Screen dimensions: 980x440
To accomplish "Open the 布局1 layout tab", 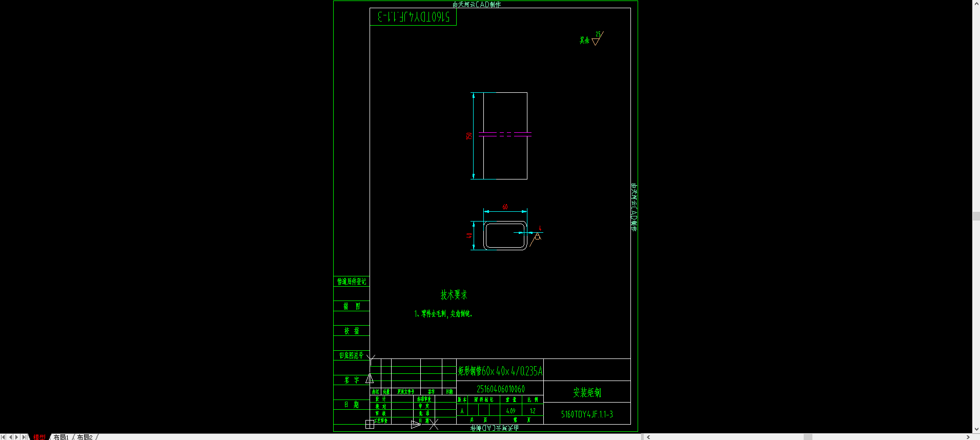I will click(x=60, y=437).
